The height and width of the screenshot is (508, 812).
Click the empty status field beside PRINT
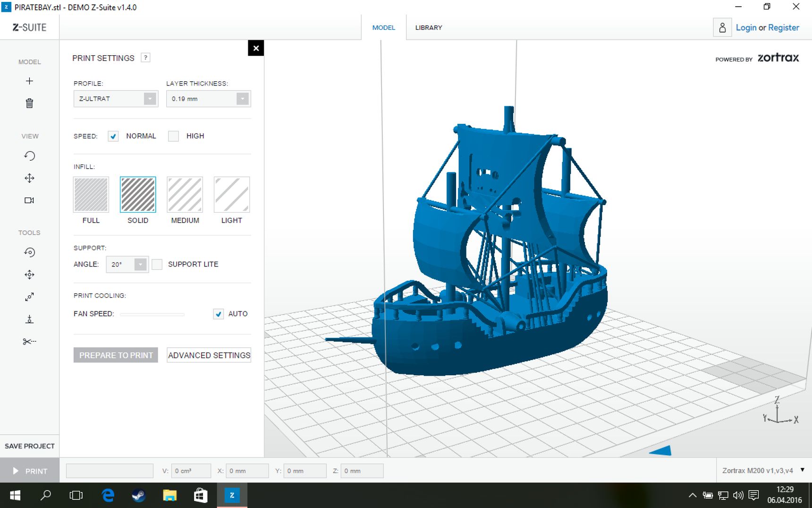point(110,471)
